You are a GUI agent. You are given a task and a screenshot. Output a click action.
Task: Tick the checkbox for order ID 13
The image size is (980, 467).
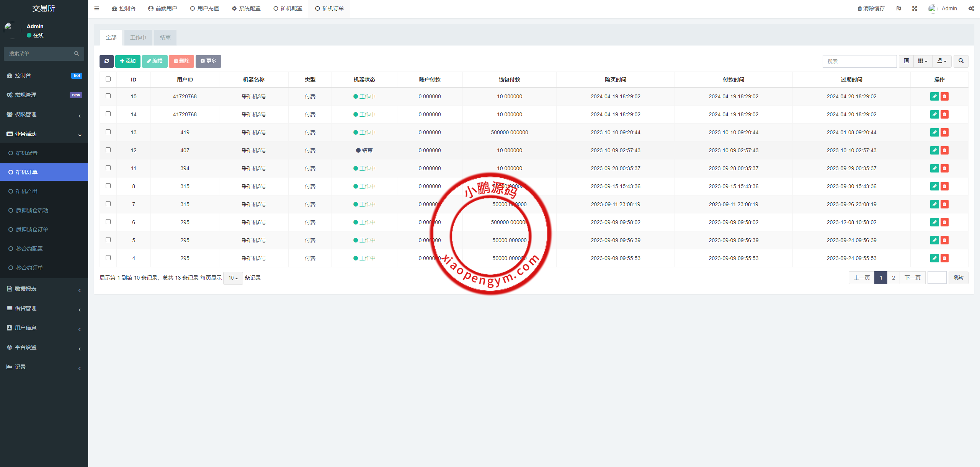(x=108, y=132)
